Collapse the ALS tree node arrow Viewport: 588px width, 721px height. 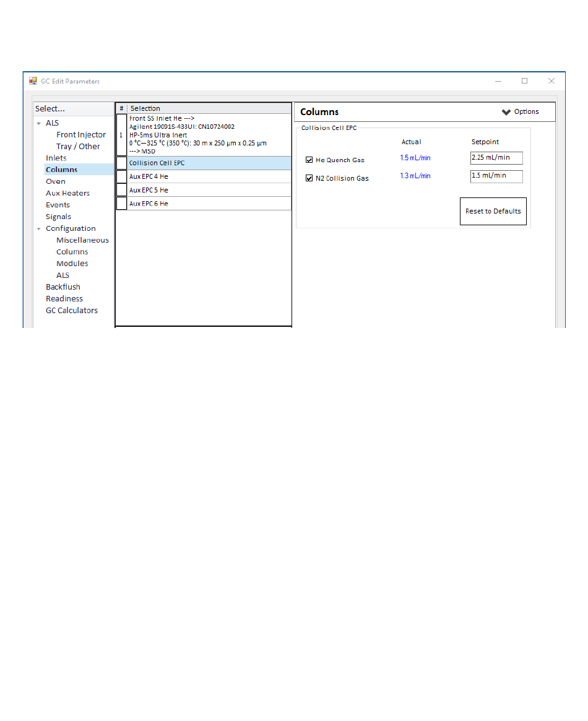click(39, 123)
